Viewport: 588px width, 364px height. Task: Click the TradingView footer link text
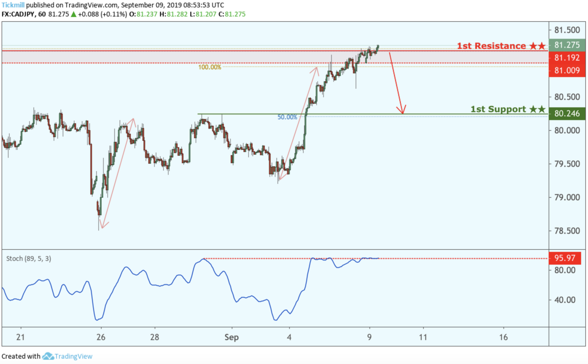pyautogui.click(x=74, y=356)
